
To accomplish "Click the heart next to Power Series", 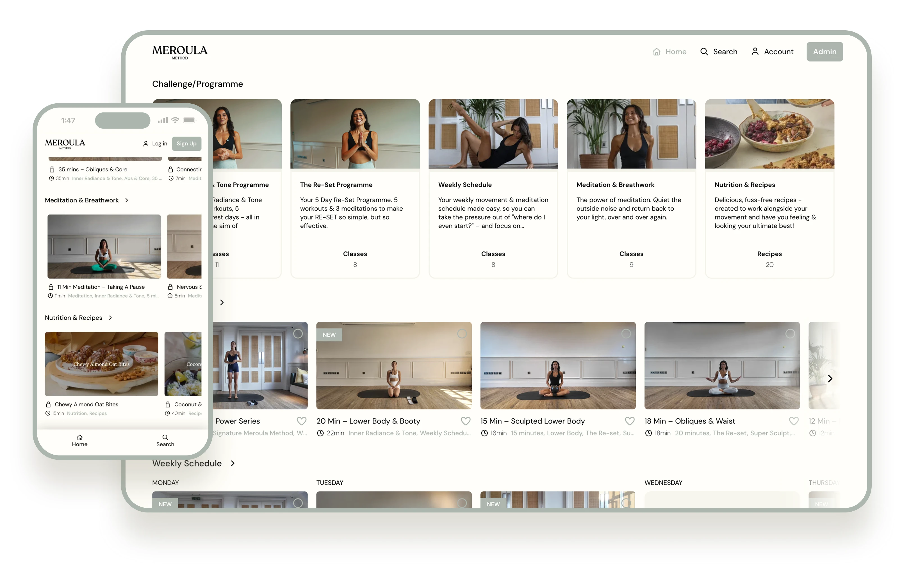I will 301,421.
